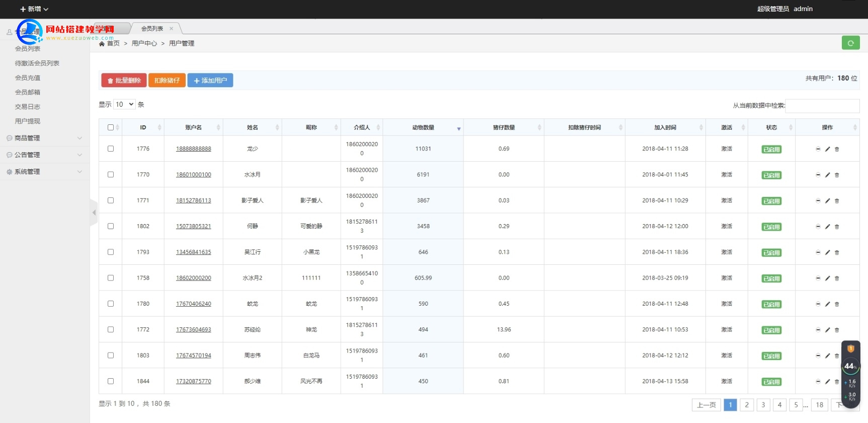
Task: Close the 会员列表 tab
Action: click(x=172, y=29)
